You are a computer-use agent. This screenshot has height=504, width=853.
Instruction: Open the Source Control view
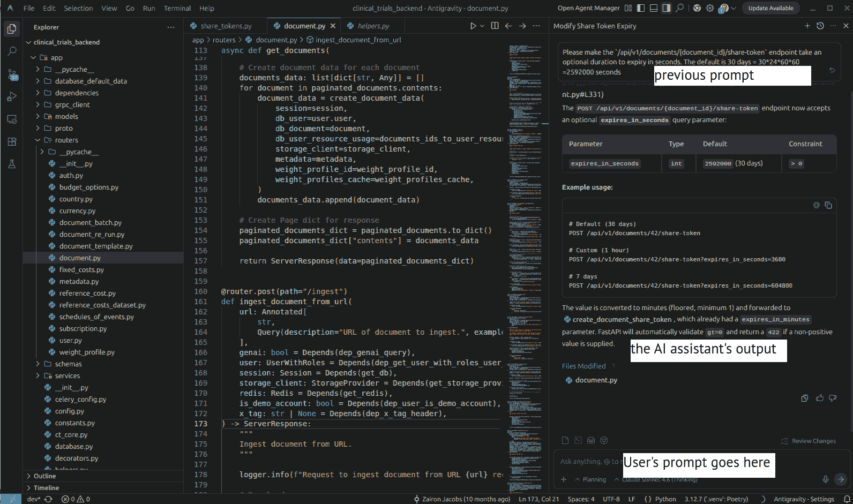[12, 74]
